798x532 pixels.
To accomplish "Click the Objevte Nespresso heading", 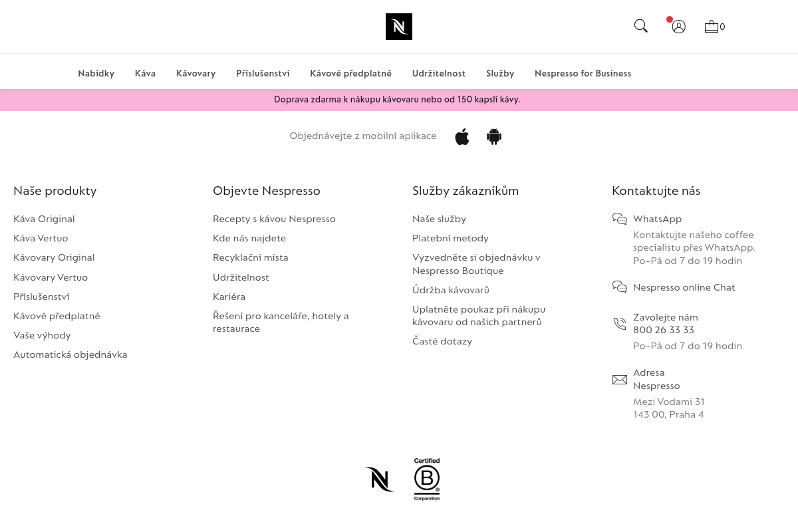I will pyautogui.click(x=267, y=191).
